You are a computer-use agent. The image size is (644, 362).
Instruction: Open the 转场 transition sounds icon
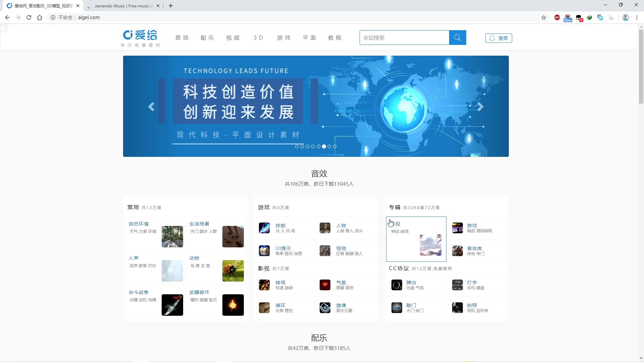point(264,285)
